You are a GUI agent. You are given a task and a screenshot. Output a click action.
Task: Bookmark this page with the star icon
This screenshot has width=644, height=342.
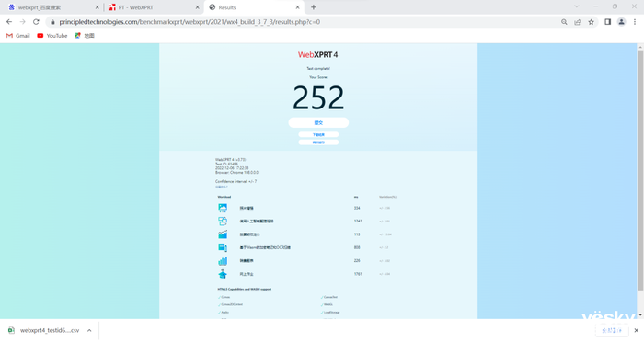click(x=591, y=22)
